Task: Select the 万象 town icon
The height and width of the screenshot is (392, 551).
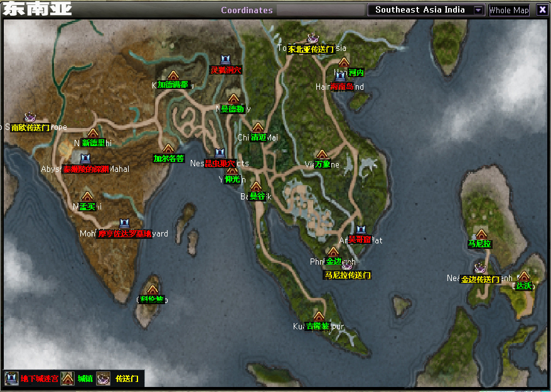Action: 322,154
